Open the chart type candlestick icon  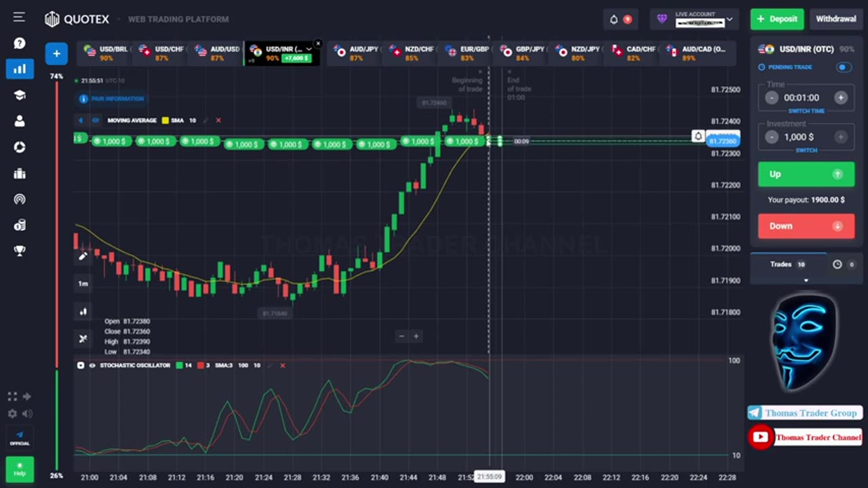pos(83,311)
